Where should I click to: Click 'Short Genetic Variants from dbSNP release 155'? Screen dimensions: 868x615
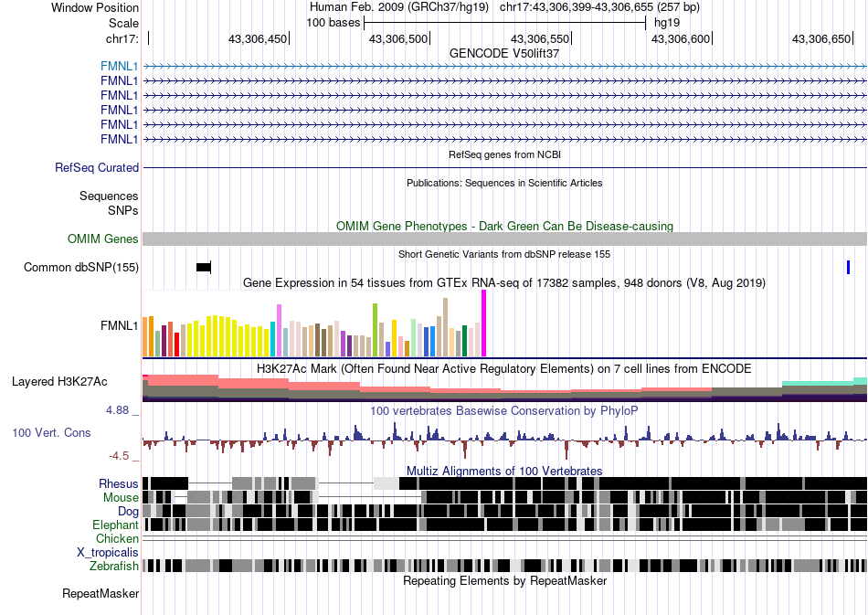tap(504, 254)
